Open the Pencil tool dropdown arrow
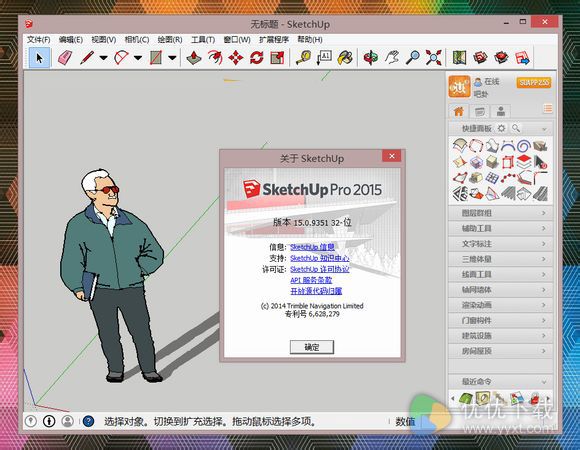 coord(104,58)
